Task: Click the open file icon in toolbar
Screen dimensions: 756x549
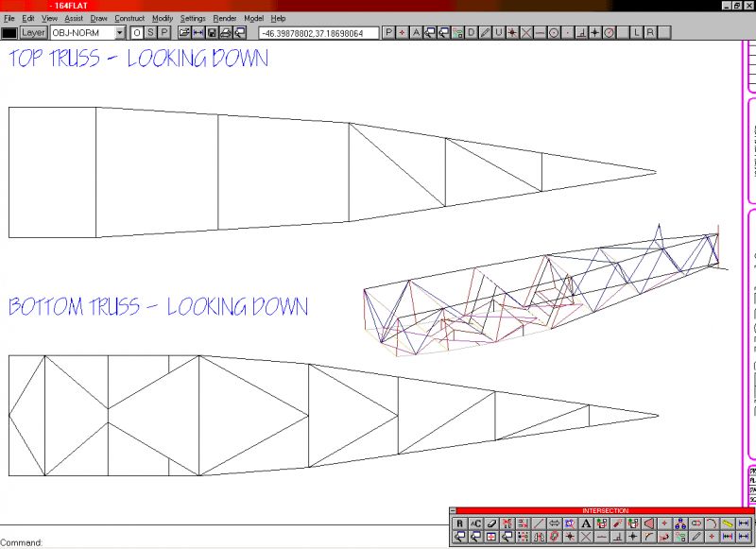Action: point(184,33)
